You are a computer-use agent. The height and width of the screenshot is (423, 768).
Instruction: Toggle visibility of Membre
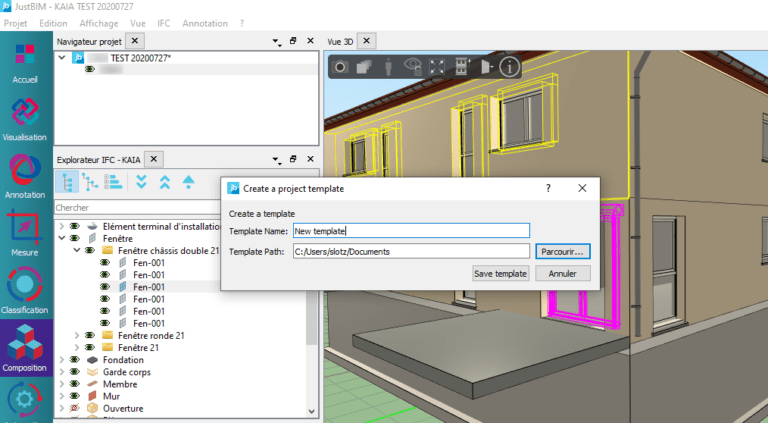74,384
